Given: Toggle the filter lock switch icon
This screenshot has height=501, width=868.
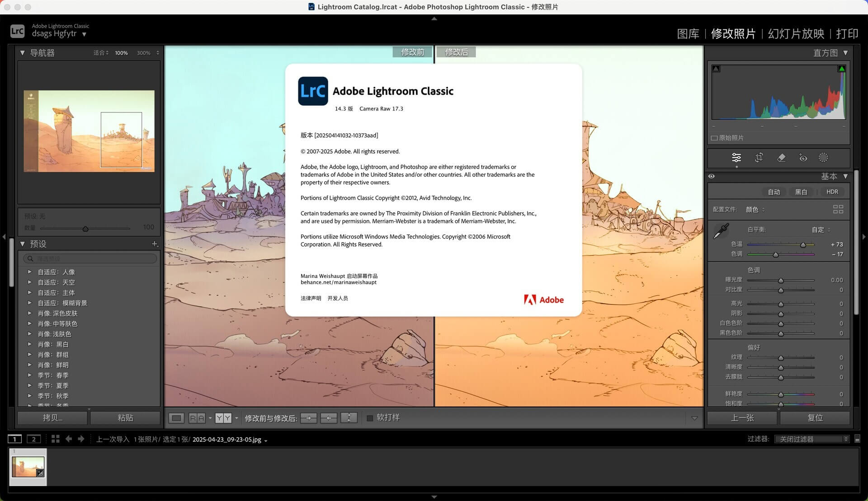Looking at the screenshot, I should click(857, 439).
